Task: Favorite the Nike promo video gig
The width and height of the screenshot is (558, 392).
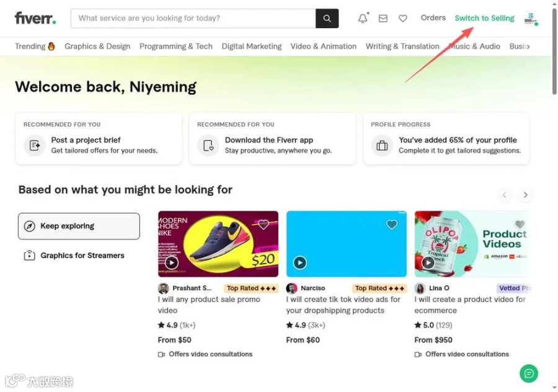Action: [x=263, y=225]
